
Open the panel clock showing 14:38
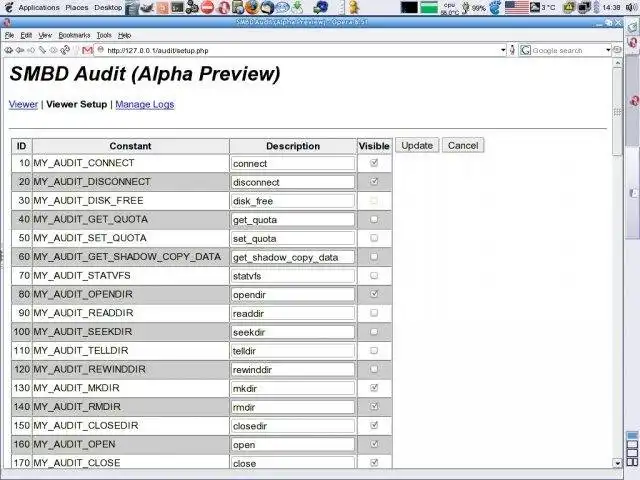tap(611, 7)
